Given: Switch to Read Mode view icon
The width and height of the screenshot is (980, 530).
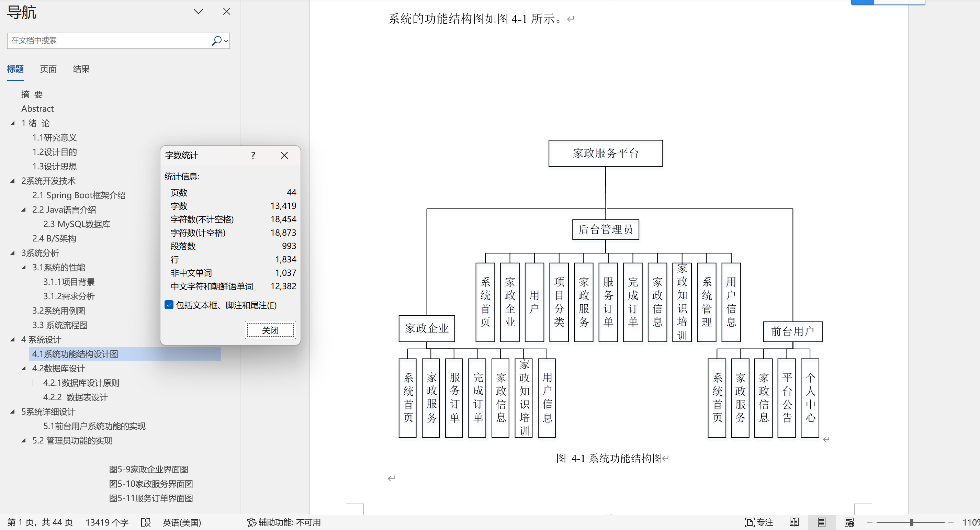Looking at the screenshot, I should [x=794, y=522].
